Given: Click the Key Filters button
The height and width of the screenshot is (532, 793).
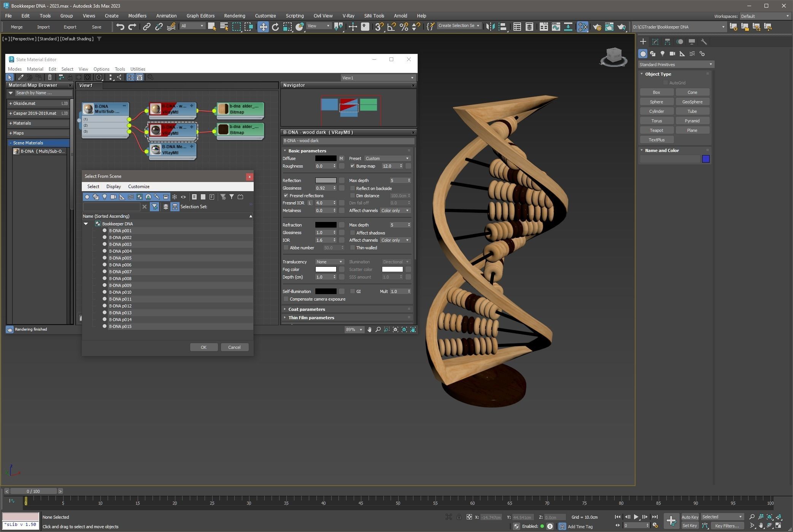Looking at the screenshot, I should pyautogui.click(x=726, y=526).
